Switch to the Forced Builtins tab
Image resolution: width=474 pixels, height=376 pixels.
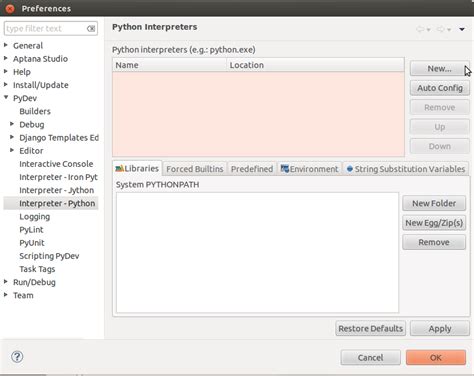click(195, 169)
